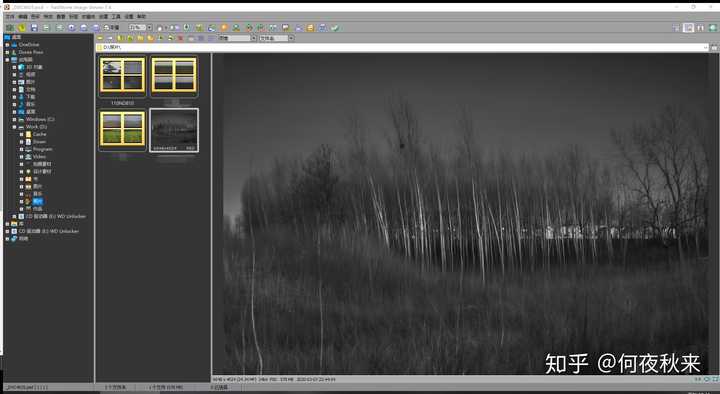Open the address bar history dropdown arrow

click(705, 47)
